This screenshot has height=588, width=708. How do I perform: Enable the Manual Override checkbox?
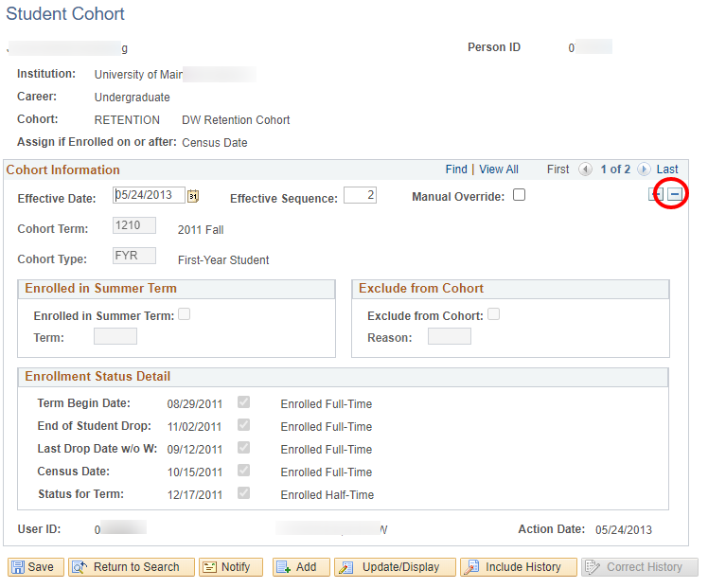[x=520, y=195]
